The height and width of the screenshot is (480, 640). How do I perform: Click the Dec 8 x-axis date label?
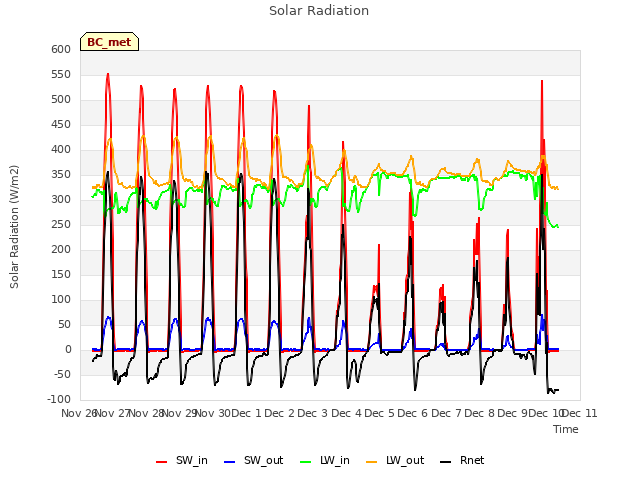[x=480, y=413]
